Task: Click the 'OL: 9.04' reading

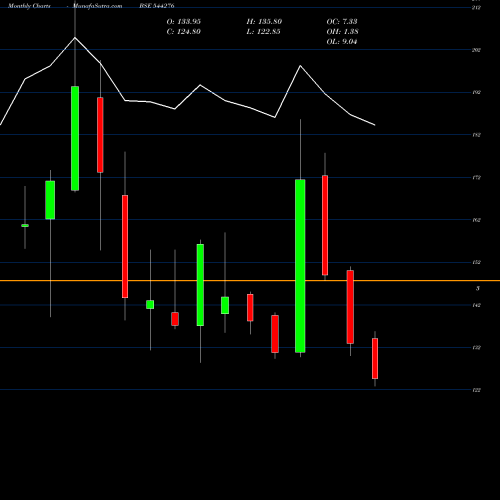Action: (x=342, y=42)
